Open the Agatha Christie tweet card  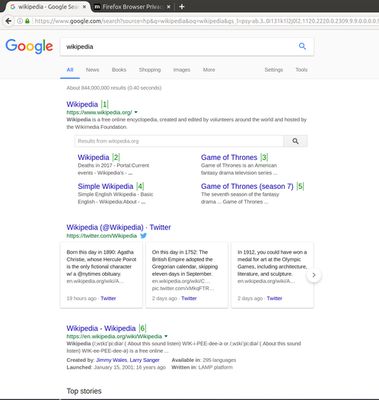click(101, 275)
